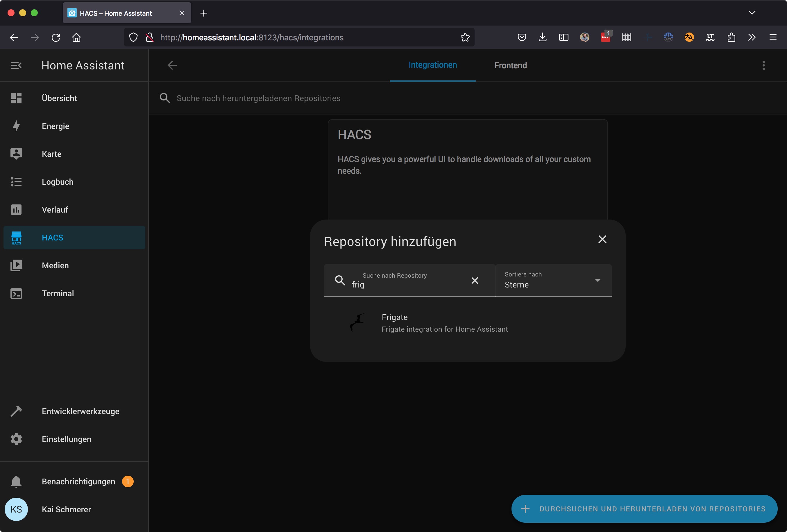Open Medien media browser
This screenshot has height=532, width=787.
click(55, 265)
